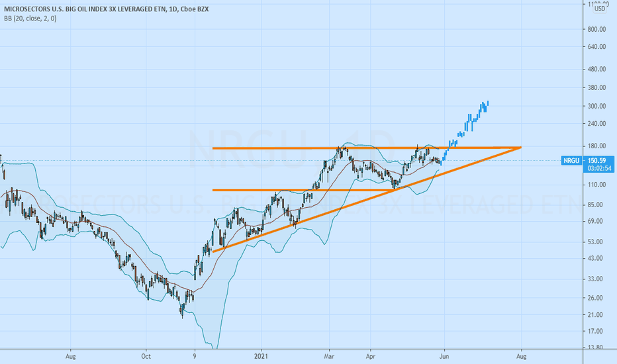
Task: Click the 2021 label on time axis
Action: click(261, 357)
